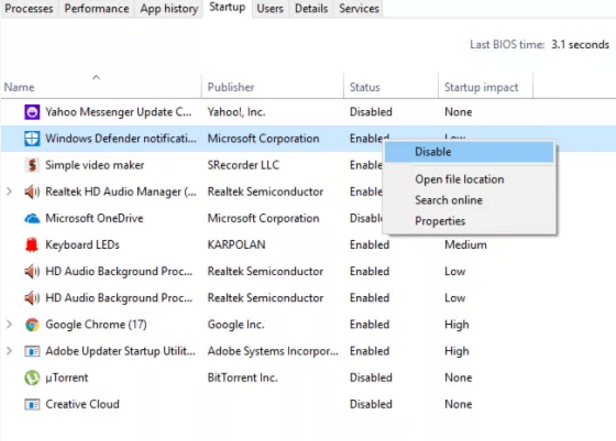Click the Keyboard LEDs icon
Image resolution: width=616 pixels, height=441 pixels.
click(x=31, y=245)
